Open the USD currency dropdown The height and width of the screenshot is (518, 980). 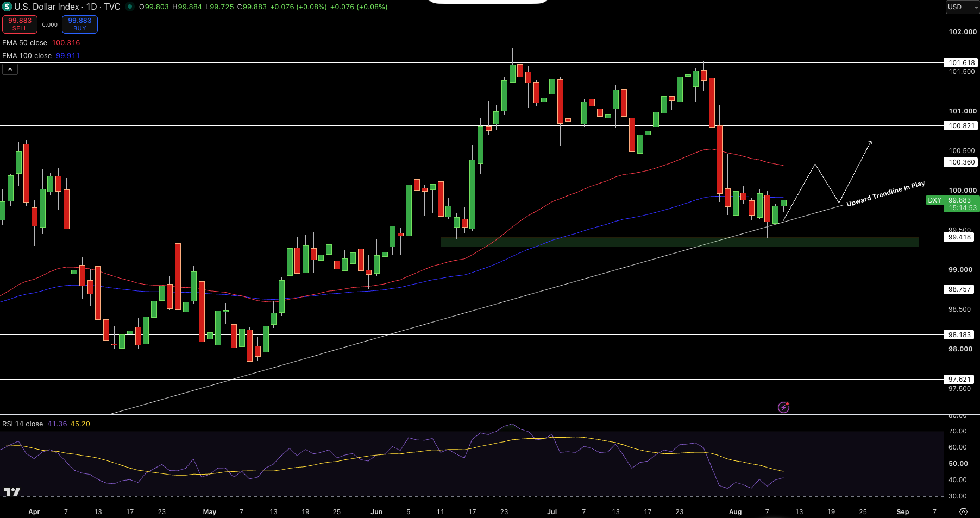click(963, 7)
